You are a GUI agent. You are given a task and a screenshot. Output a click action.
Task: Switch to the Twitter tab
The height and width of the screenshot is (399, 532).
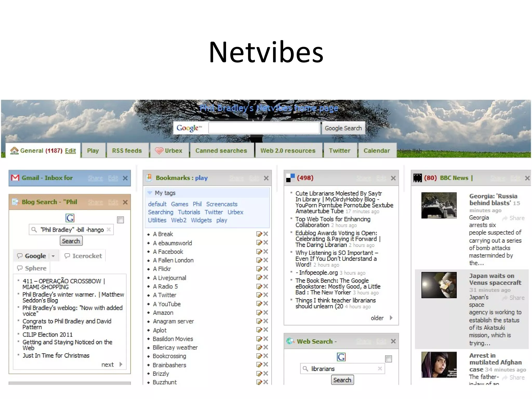click(340, 150)
